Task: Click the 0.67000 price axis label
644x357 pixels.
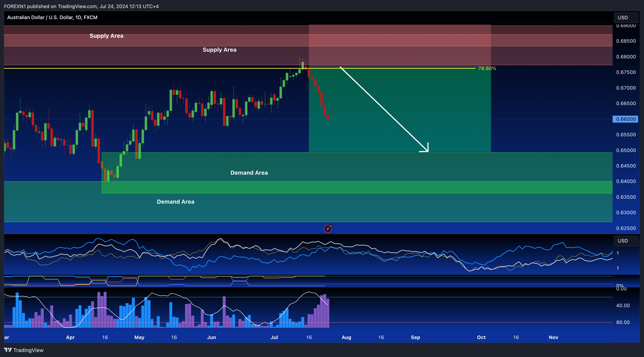Action: click(626, 88)
